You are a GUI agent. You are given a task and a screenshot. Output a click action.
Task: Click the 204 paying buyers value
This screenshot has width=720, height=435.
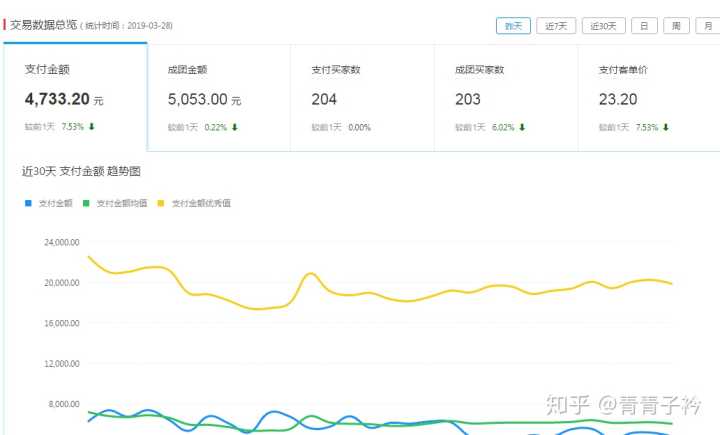pos(324,99)
